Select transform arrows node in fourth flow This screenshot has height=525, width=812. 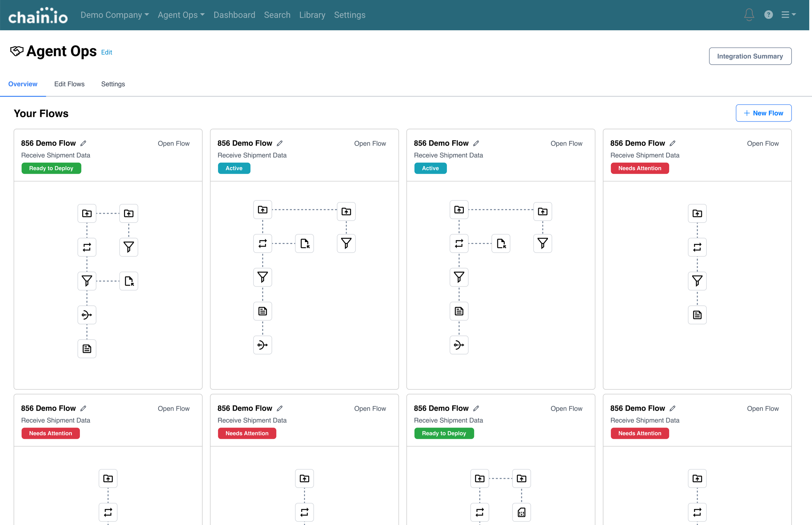[x=697, y=247]
